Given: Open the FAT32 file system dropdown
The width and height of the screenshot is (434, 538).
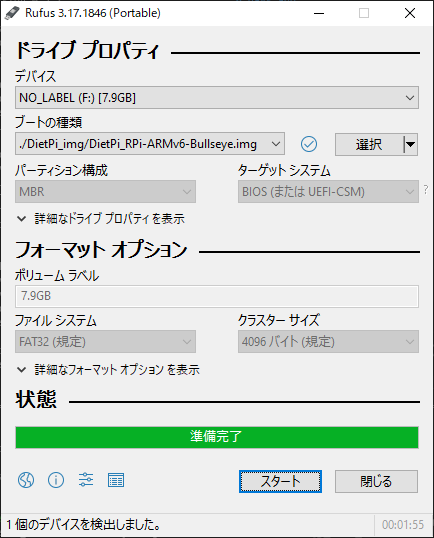Looking at the screenshot, I should pyautogui.click(x=105, y=341).
